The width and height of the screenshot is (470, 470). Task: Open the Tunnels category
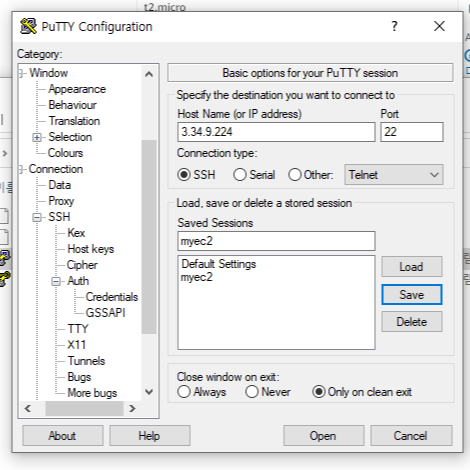pyautogui.click(x=86, y=361)
